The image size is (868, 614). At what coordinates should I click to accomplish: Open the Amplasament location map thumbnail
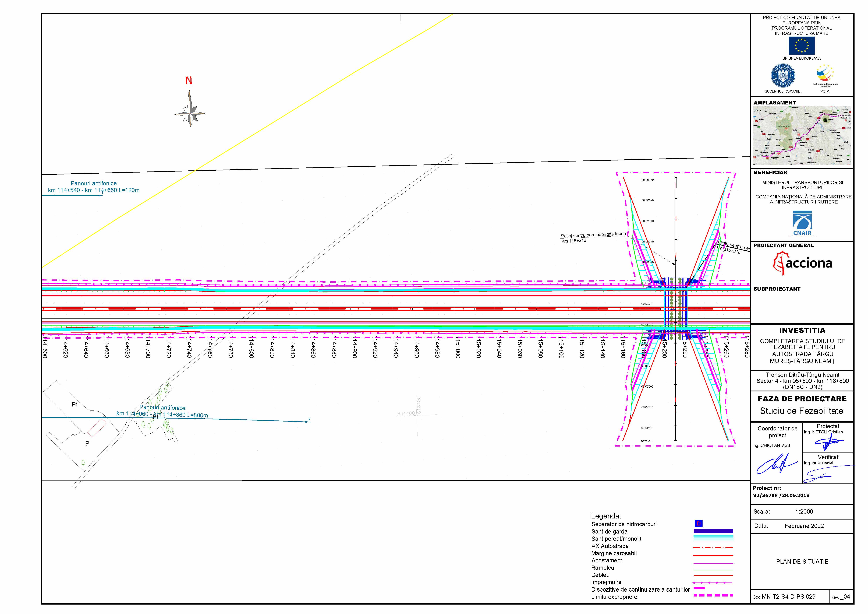[802, 136]
